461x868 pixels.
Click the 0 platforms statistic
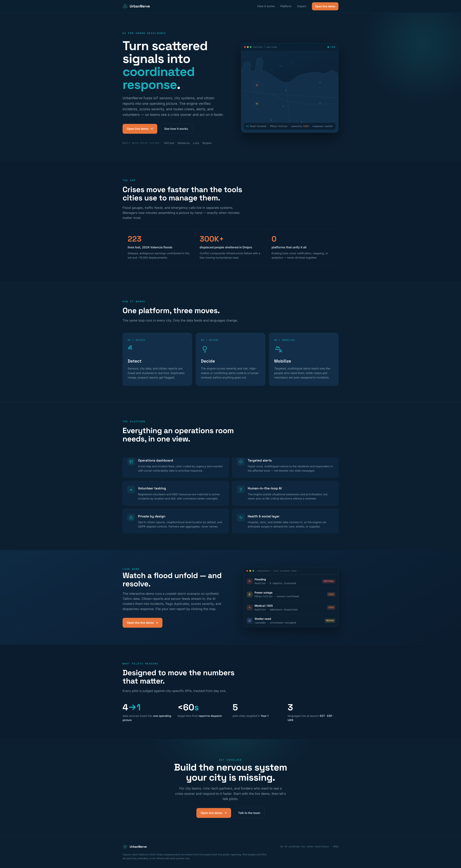click(302, 247)
